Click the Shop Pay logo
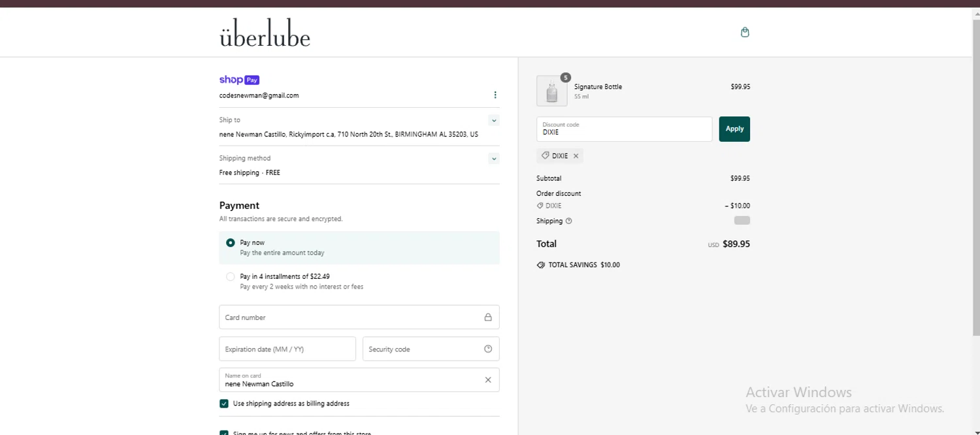This screenshot has height=435, width=980. (x=239, y=80)
